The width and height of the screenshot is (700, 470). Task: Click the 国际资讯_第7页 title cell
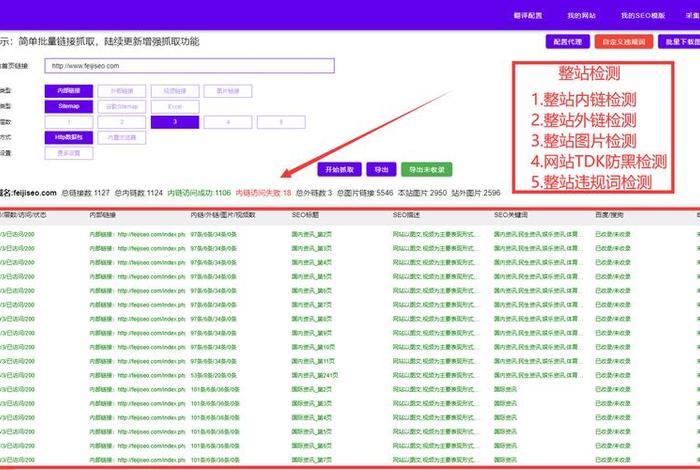tap(312, 460)
